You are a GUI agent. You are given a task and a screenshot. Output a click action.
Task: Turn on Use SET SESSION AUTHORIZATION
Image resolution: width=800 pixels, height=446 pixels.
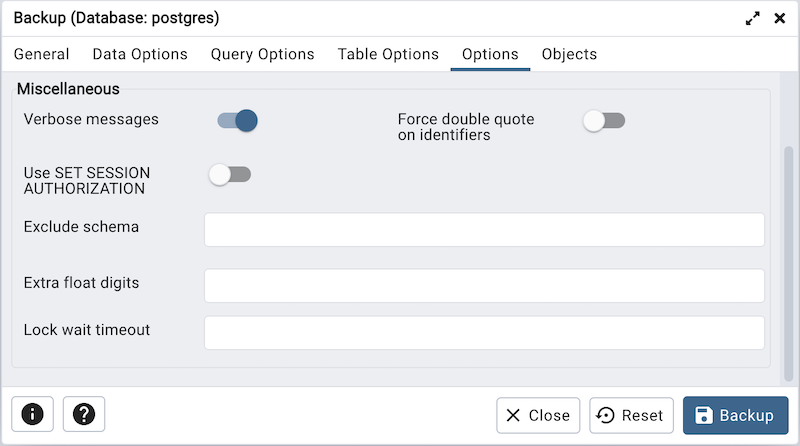(x=230, y=175)
